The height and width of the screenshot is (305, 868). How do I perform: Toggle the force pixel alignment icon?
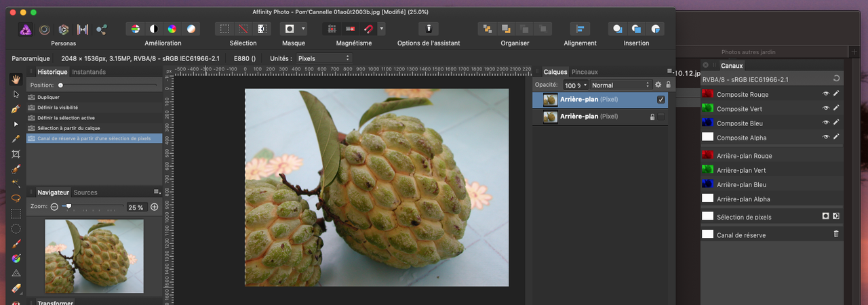coord(350,29)
